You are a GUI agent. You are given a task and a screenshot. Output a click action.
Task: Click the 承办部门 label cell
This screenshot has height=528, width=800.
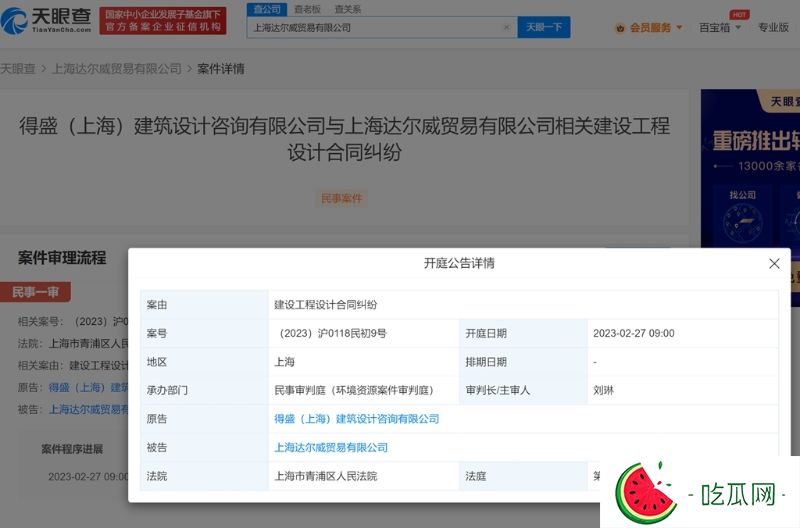point(205,390)
